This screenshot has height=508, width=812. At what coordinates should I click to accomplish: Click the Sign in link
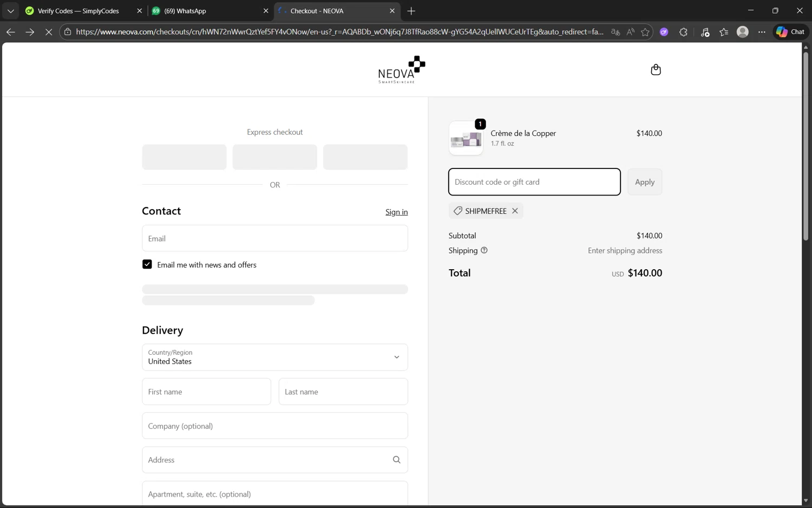(x=396, y=212)
